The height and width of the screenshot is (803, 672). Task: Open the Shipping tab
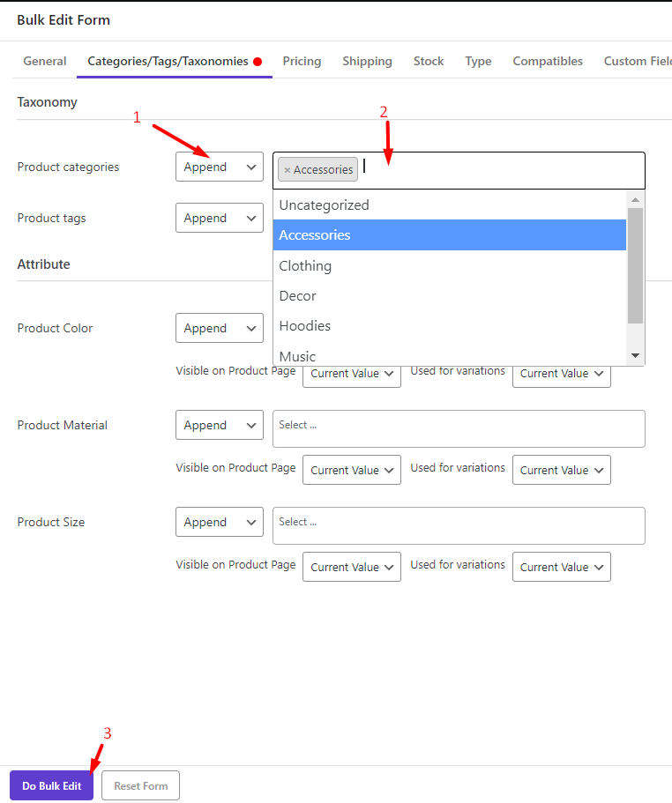tap(367, 61)
